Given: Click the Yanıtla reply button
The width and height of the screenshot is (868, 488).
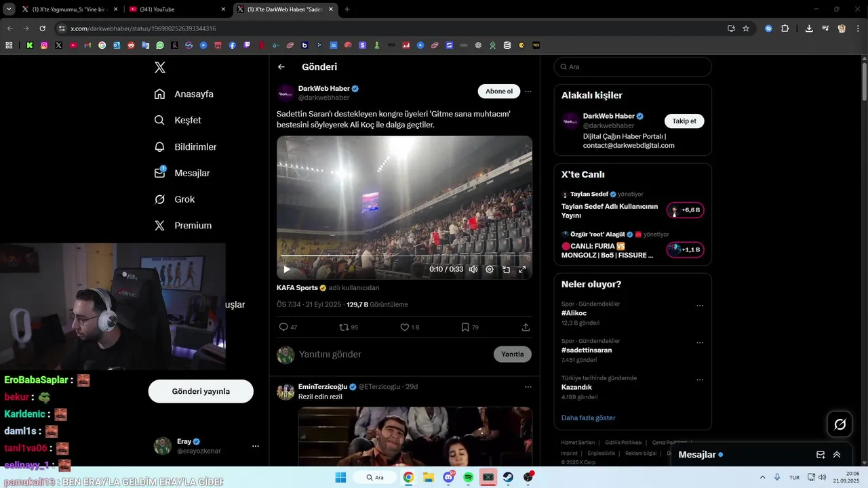Looking at the screenshot, I should click(x=513, y=354).
